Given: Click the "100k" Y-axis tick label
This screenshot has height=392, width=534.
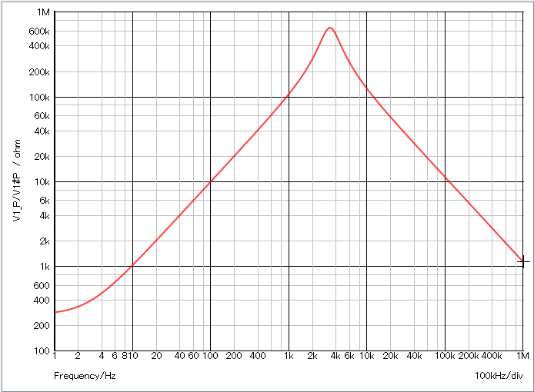Looking at the screenshot, I should [x=39, y=98].
